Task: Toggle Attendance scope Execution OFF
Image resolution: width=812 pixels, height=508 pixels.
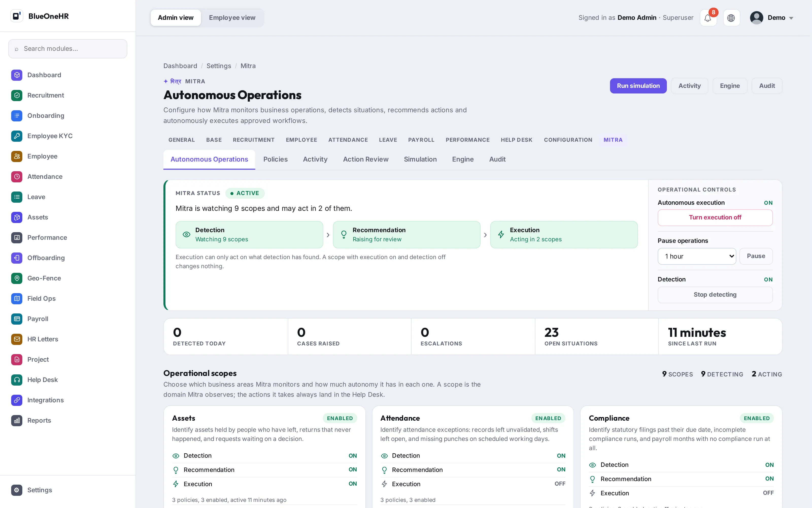Action: point(560,483)
